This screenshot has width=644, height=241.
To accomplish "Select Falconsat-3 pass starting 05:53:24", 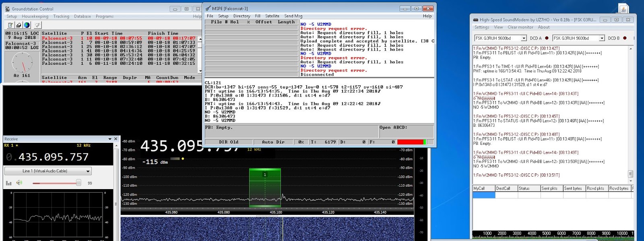I will 119,55.
